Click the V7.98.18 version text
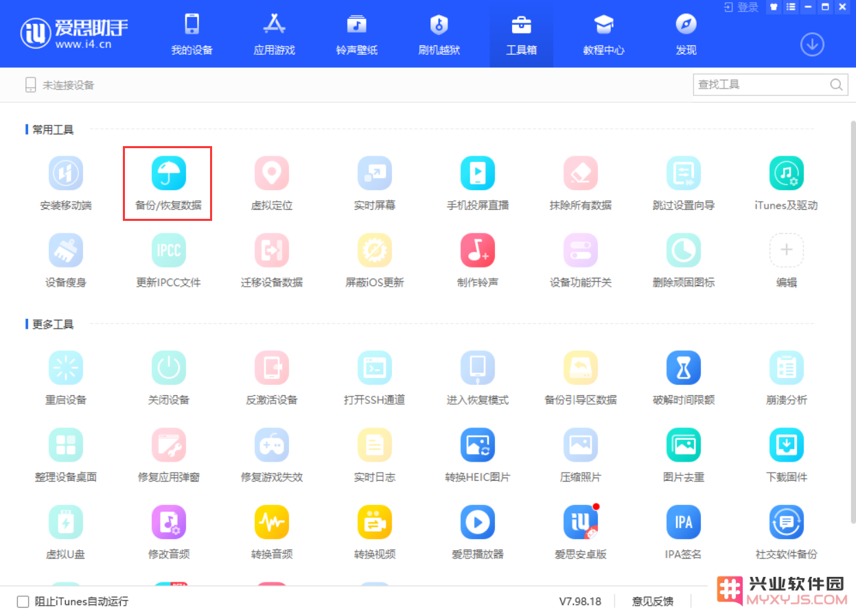The image size is (856, 616). coord(580,602)
